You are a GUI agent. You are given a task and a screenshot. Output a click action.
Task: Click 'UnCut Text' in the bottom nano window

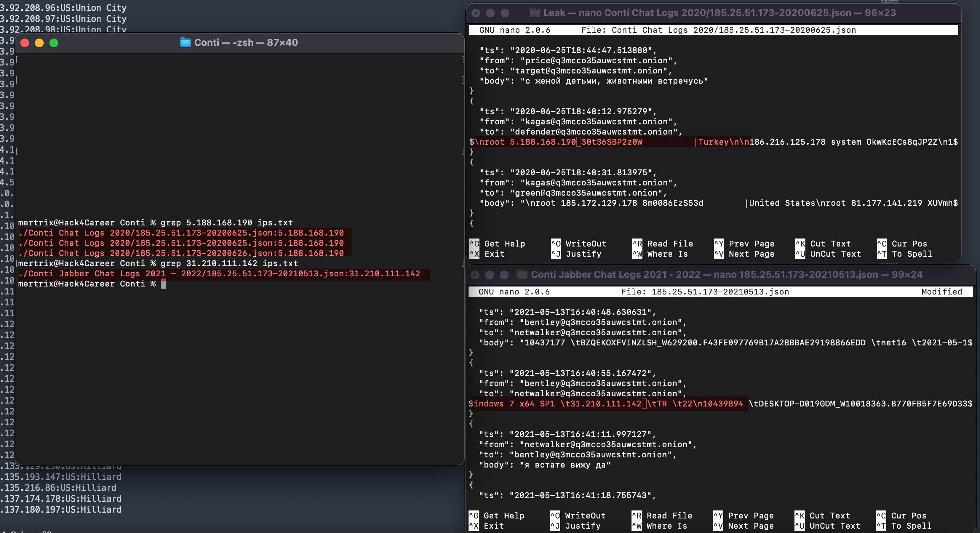[x=835, y=526]
